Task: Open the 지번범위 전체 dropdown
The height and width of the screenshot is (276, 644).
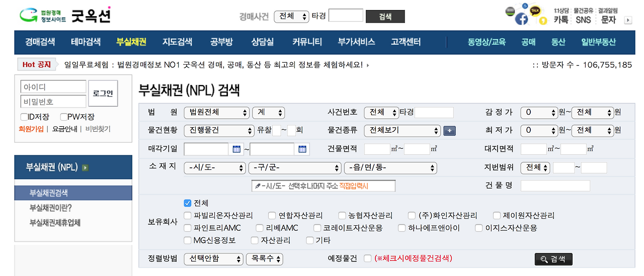Action: (535, 167)
